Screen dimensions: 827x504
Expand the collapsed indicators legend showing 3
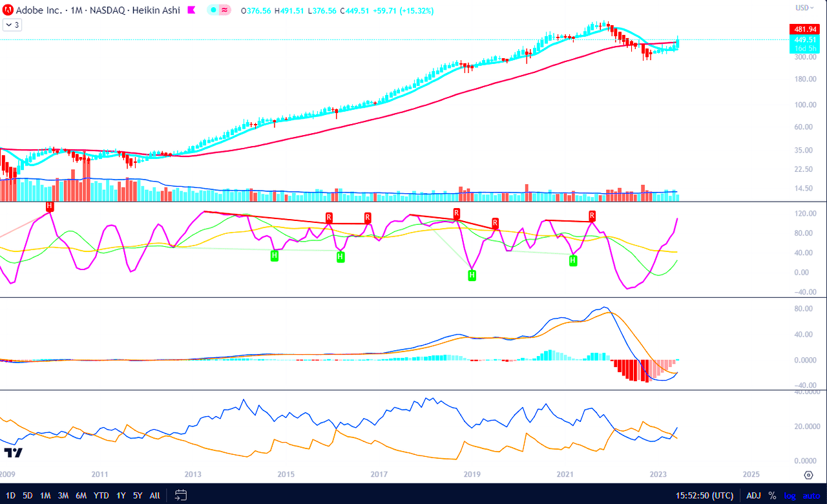12,25
